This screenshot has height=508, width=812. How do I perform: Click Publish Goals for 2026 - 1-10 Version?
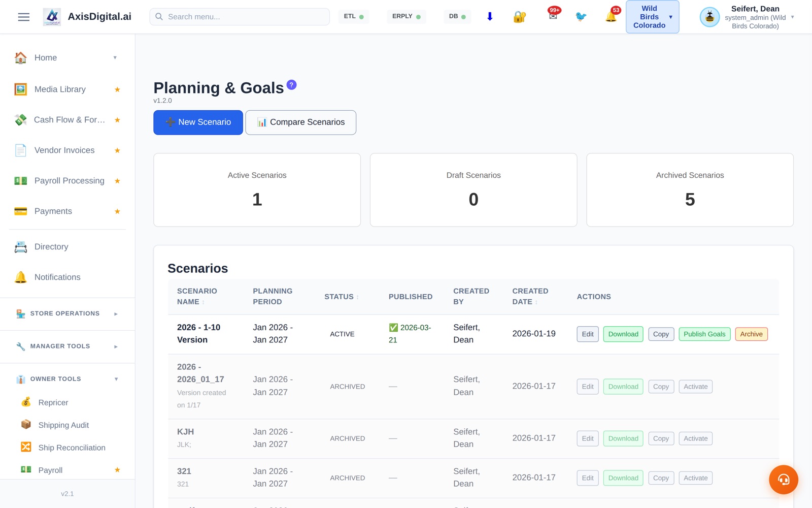coord(704,334)
